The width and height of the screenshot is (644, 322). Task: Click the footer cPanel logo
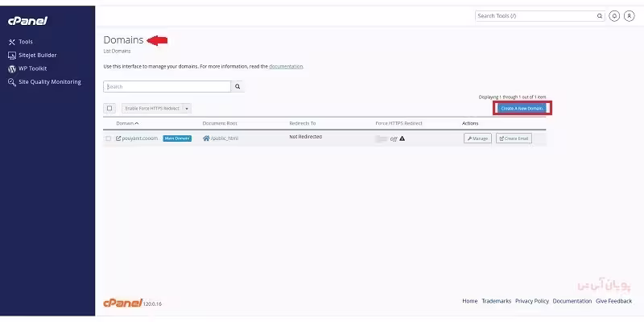click(x=122, y=303)
